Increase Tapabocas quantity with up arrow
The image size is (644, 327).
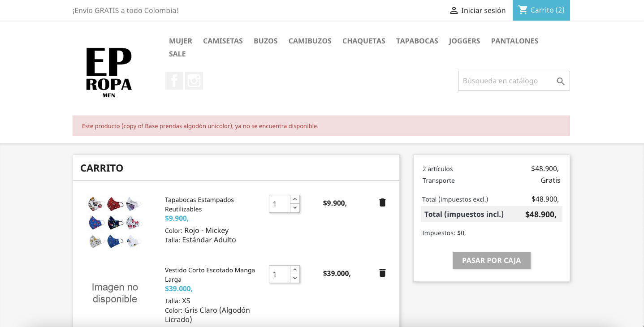(x=295, y=199)
